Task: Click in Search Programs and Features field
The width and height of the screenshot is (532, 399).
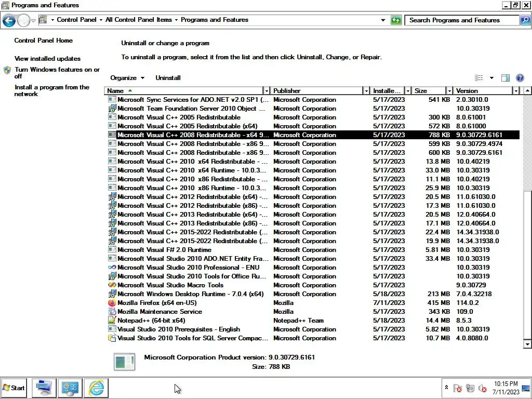Action: [x=462, y=20]
